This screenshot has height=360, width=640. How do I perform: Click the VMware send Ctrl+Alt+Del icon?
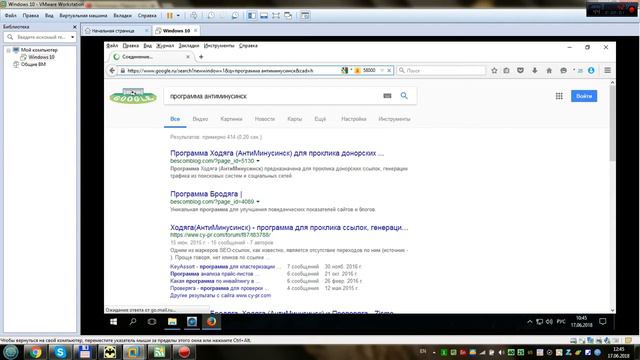194,16
